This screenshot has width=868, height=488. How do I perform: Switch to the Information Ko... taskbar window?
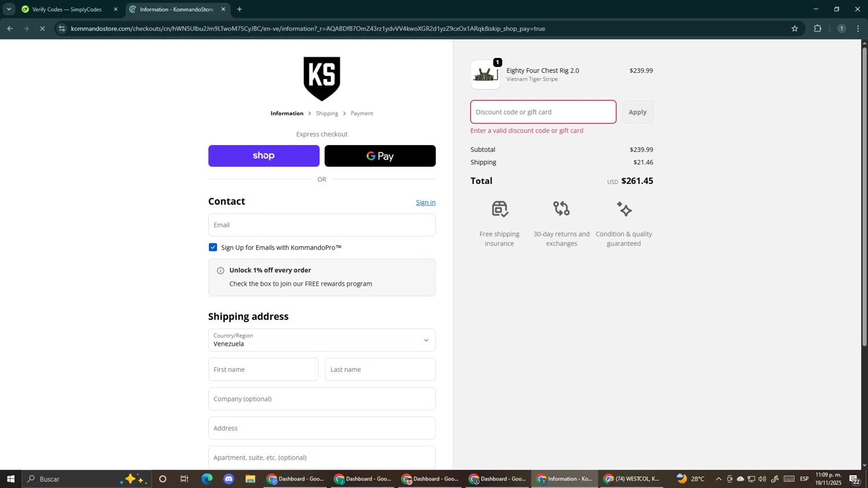pyautogui.click(x=564, y=479)
